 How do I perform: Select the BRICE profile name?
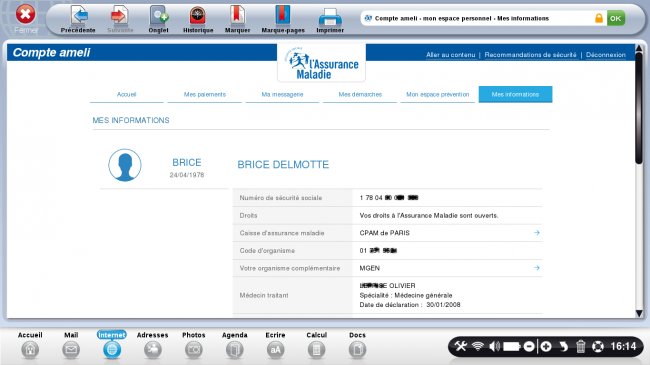pos(187,163)
